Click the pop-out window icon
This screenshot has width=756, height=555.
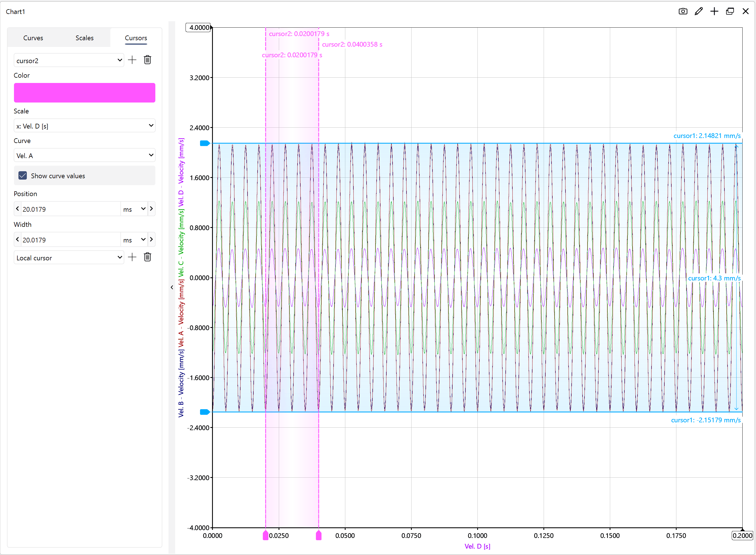tap(730, 11)
